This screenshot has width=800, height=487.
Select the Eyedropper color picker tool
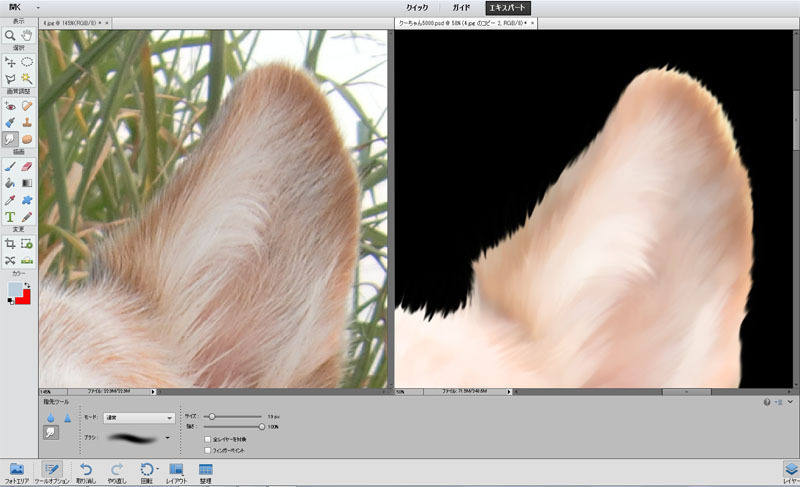10,200
